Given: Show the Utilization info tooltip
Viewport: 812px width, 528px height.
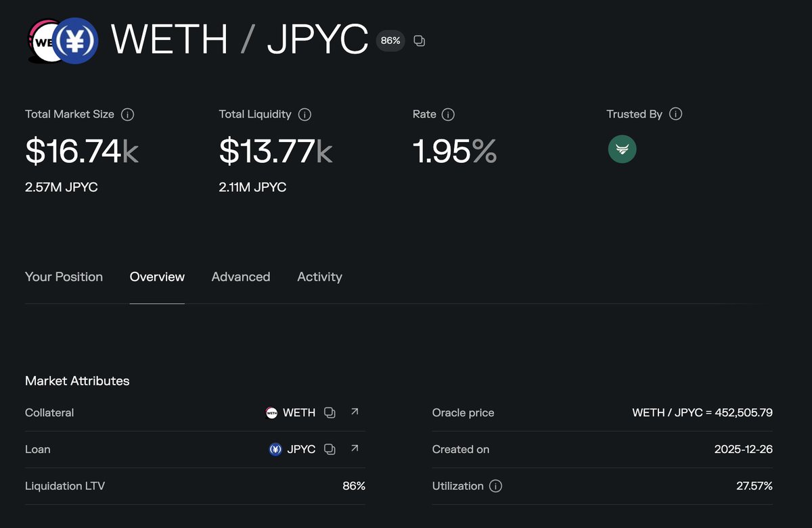Looking at the screenshot, I should pyautogui.click(x=496, y=486).
